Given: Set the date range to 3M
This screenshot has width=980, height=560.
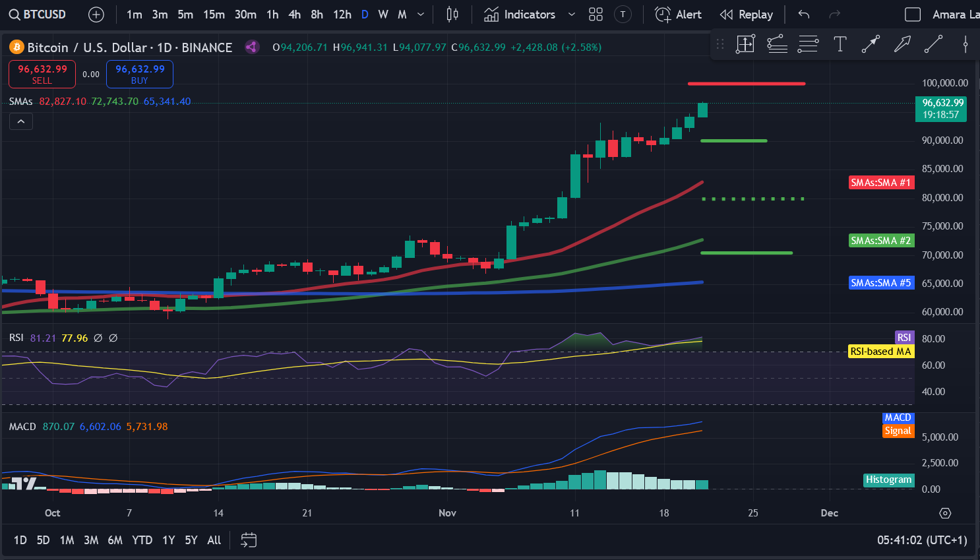Looking at the screenshot, I should click(91, 540).
